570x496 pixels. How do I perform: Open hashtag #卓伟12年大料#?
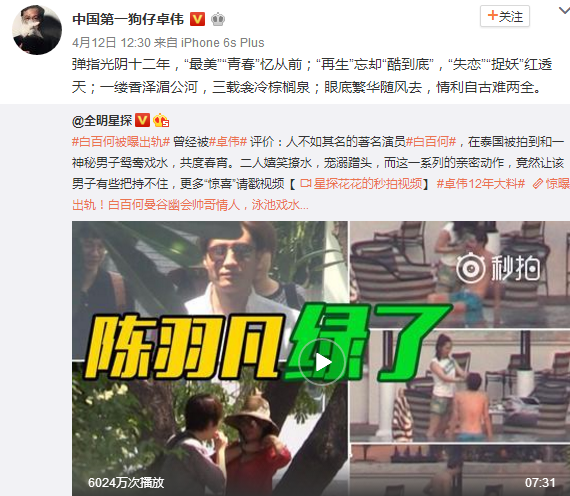tap(481, 184)
